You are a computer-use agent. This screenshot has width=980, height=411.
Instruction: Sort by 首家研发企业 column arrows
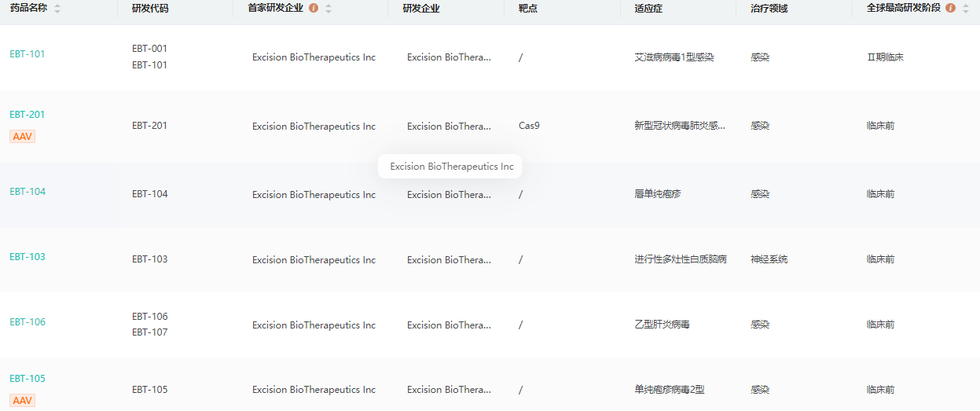click(329, 9)
